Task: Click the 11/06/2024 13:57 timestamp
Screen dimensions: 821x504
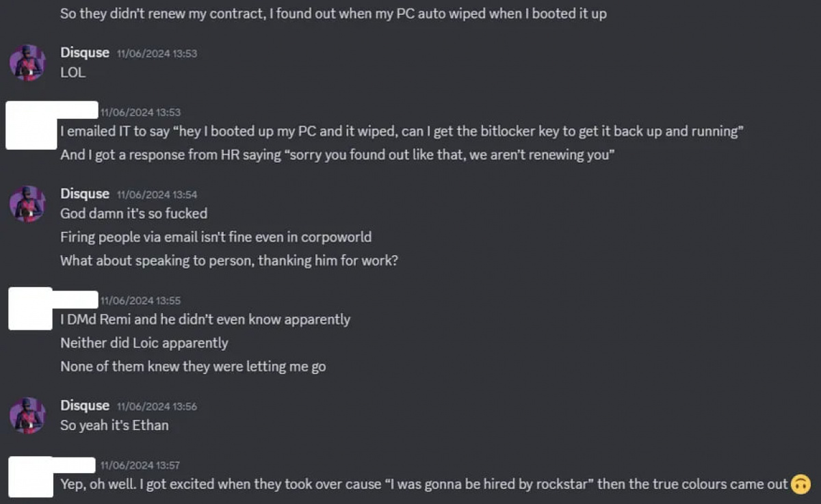Action: pos(140,466)
